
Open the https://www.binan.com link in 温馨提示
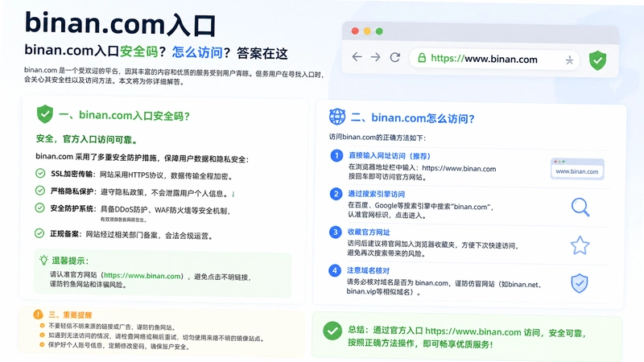[142, 276]
